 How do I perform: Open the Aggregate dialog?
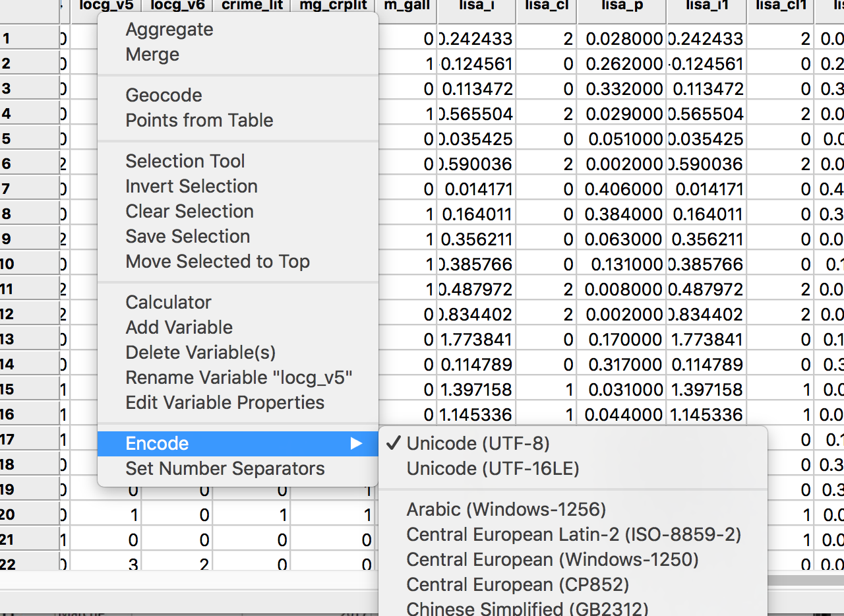(169, 29)
